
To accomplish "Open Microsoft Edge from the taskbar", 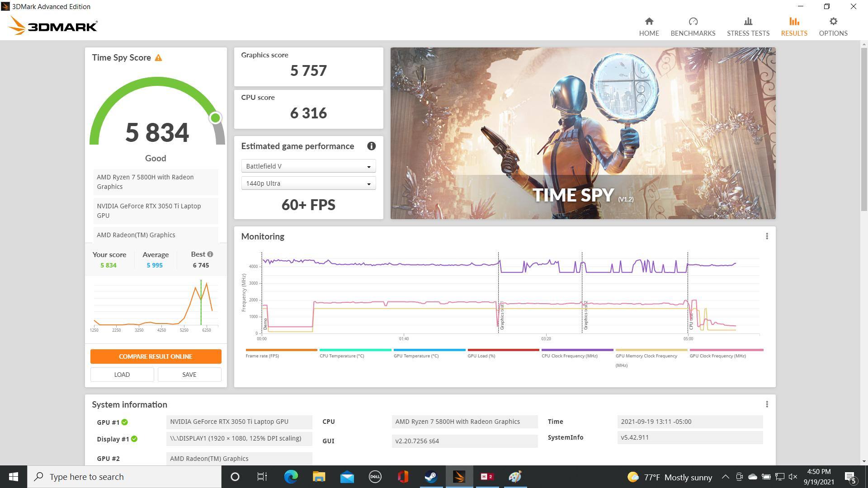I will [x=291, y=477].
